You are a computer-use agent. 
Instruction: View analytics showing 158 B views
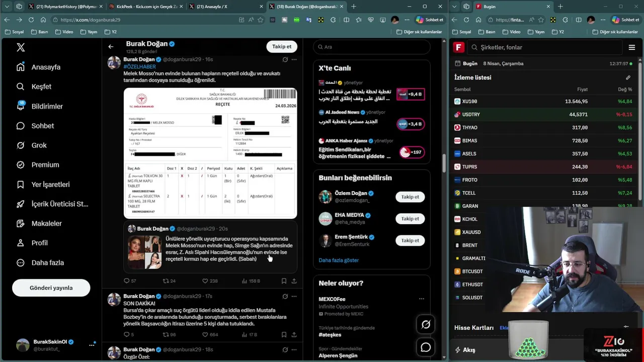pyautogui.click(x=251, y=281)
